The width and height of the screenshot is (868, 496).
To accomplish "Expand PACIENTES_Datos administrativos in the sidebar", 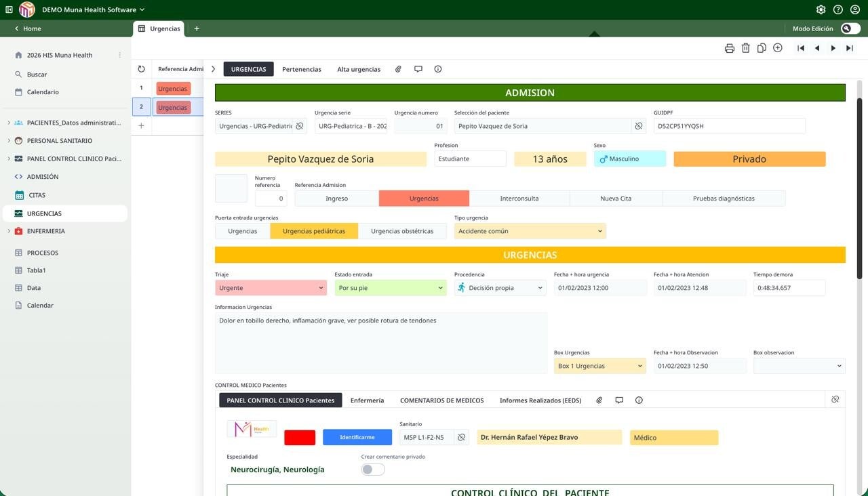I will tap(9, 123).
